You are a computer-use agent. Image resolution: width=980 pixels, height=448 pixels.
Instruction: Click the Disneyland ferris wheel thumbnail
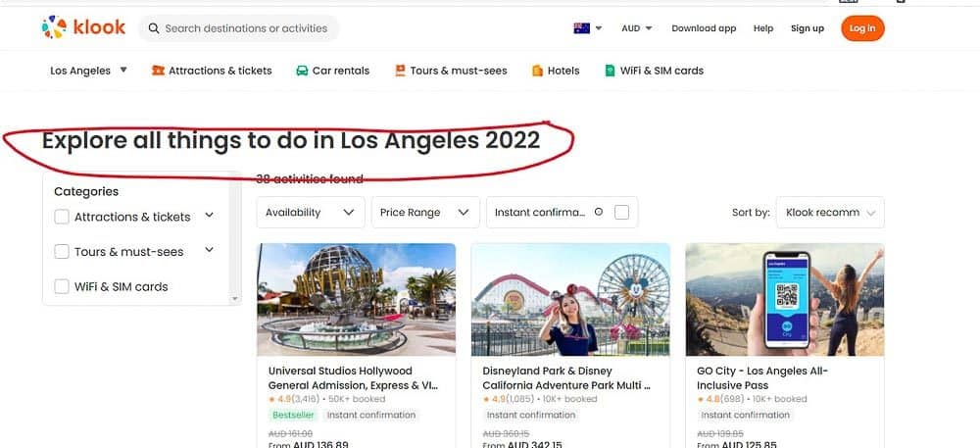pyautogui.click(x=570, y=299)
